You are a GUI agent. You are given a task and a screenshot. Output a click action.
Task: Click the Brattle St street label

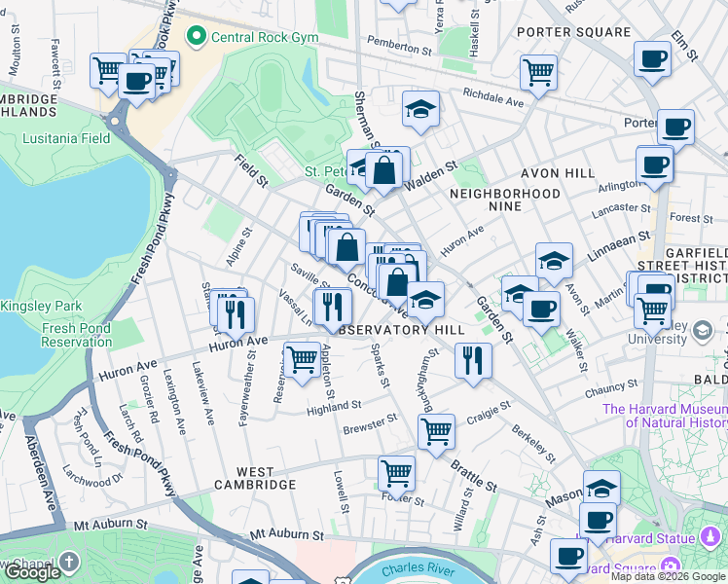point(474,476)
